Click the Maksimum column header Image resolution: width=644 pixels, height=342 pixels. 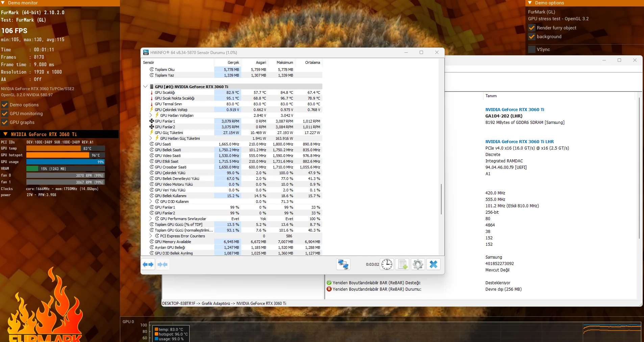coord(284,62)
